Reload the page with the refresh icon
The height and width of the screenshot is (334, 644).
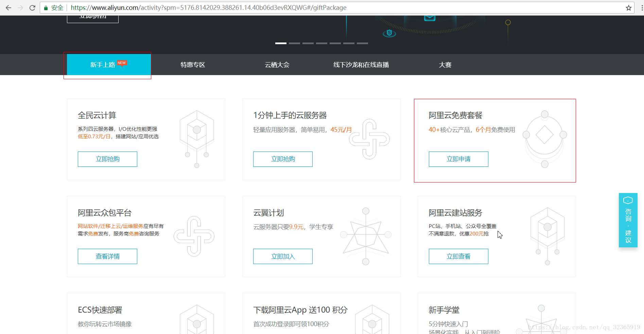[32, 7]
